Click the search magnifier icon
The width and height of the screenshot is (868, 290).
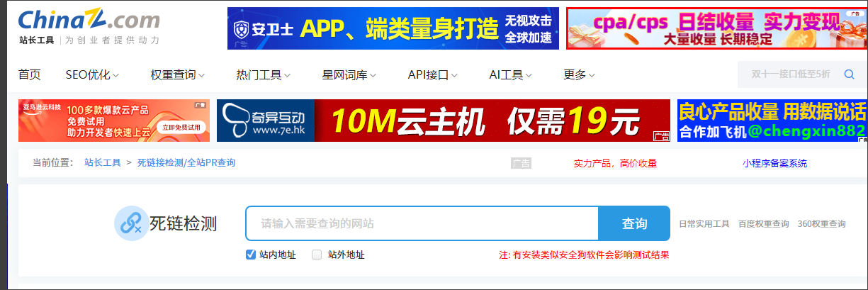(849, 74)
